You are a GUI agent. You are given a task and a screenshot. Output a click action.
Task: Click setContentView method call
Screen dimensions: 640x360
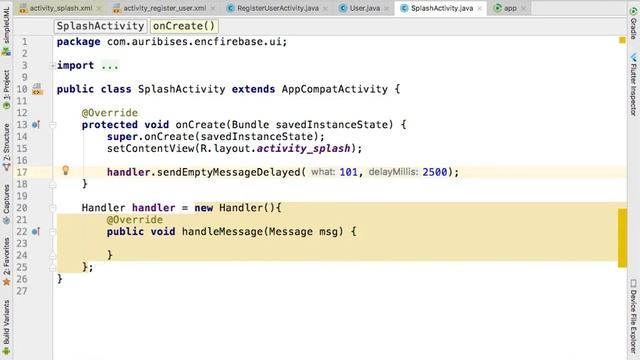point(151,148)
